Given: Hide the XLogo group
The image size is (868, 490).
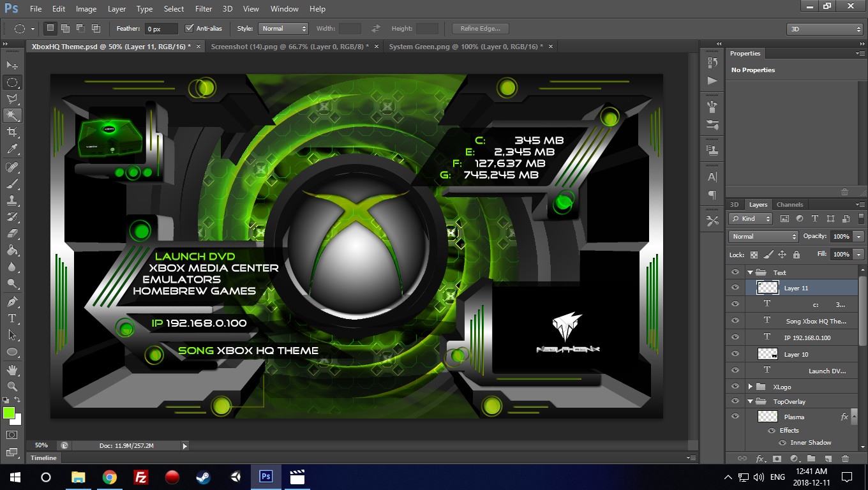Looking at the screenshot, I should [735, 386].
